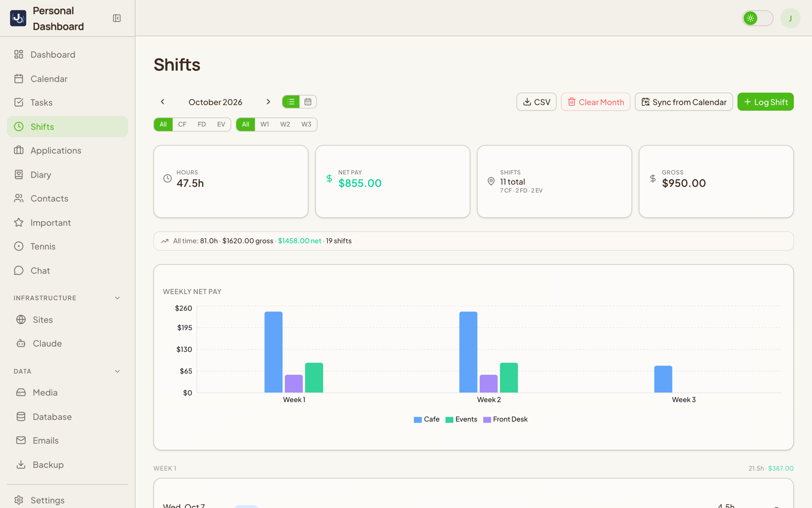Click the Events green legend swatch
This screenshot has height=508, width=812.
449,420
